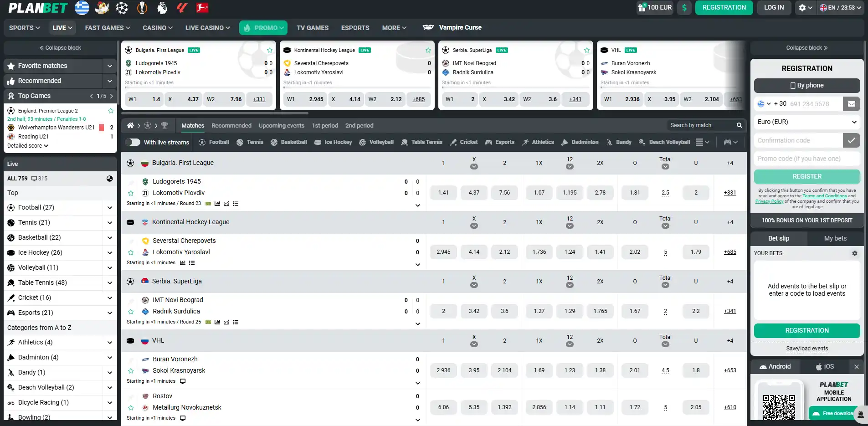The height and width of the screenshot is (426, 868).
Task: Open Total dropdown in Bulgaria First League header
Action: (x=665, y=167)
